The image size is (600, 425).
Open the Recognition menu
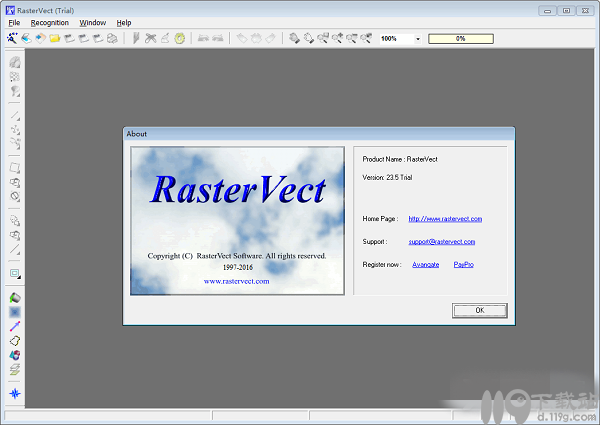(50, 23)
